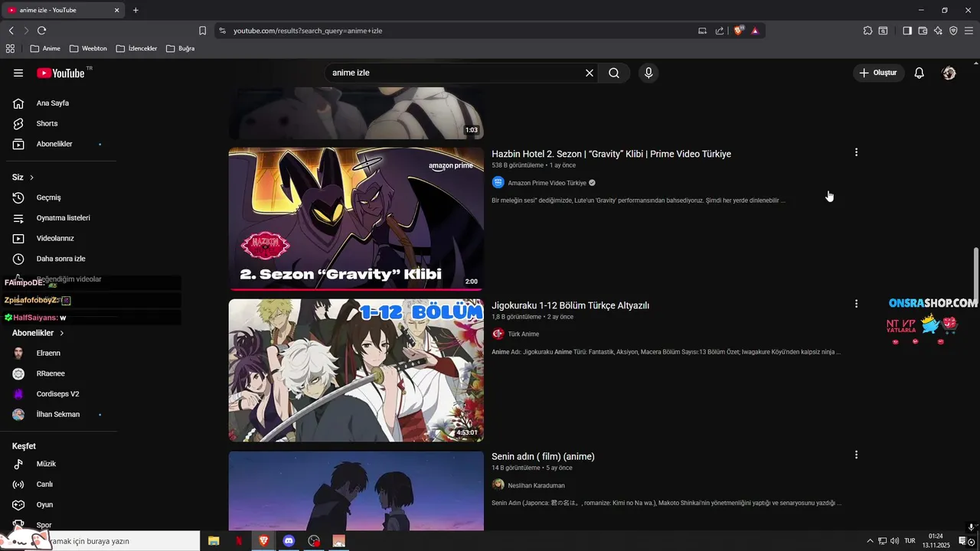Open more options for Senin adın video

856,455
